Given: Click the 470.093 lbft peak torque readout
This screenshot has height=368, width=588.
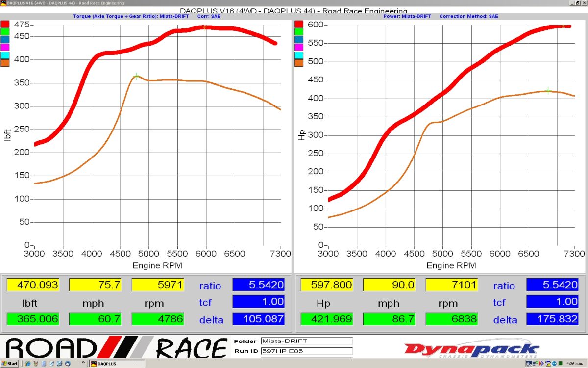Looking at the screenshot, I should click(33, 285).
